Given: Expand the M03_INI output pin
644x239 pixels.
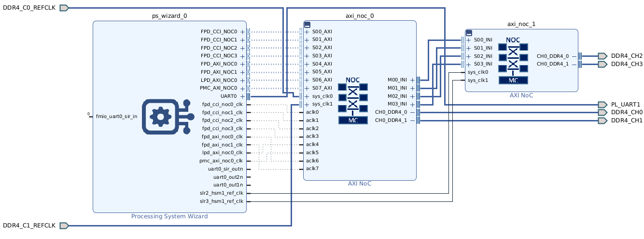Looking at the screenshot, I should [412, 104].
